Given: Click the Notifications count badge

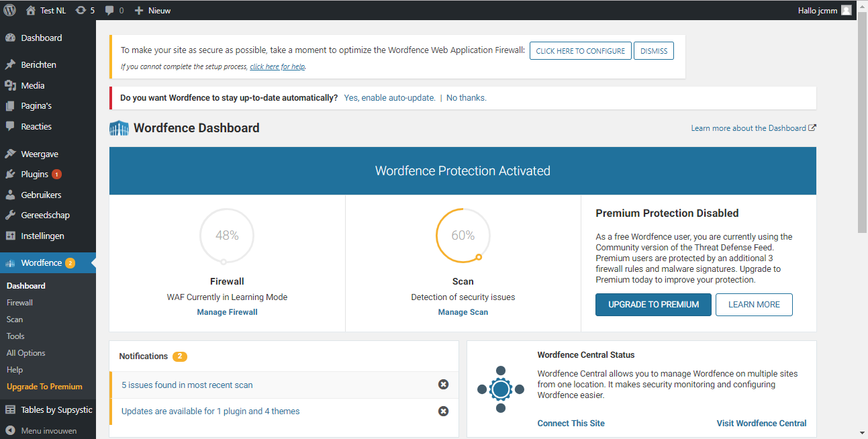Looking at the screenshot, I should tap(180, 356).
